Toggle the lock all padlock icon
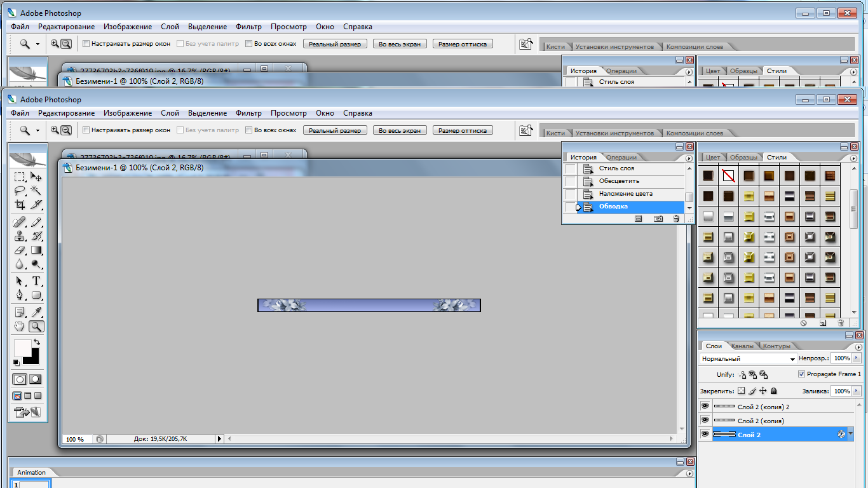Screen dimensions: 868x488 click(x=774, y=391)
